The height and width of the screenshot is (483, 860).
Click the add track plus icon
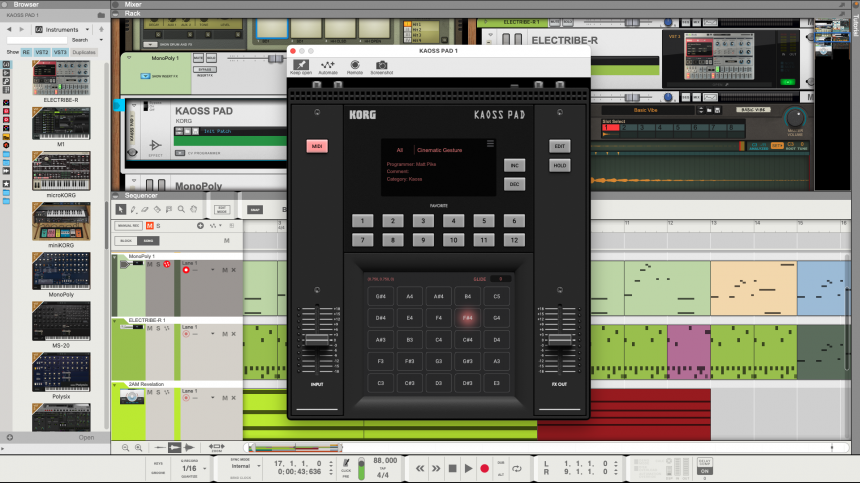[200, 225]
